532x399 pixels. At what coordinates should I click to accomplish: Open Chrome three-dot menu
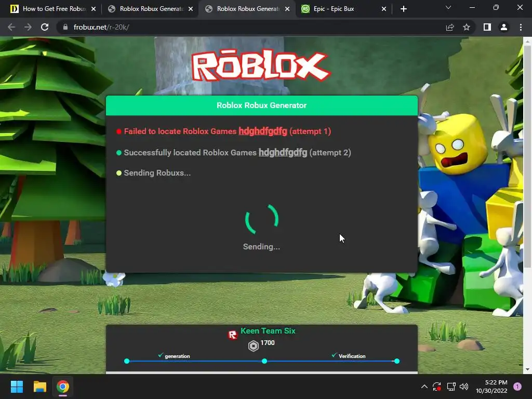tap(521, 27)
